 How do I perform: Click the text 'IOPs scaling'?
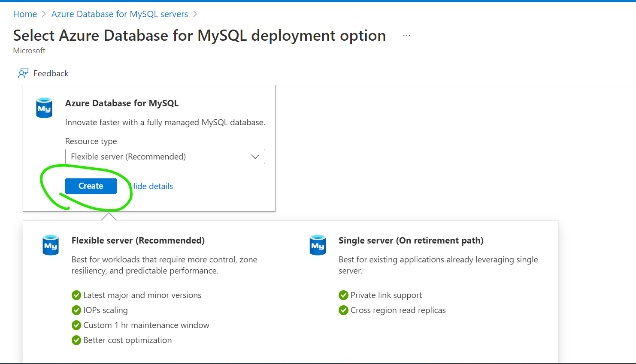coord(106,310)
